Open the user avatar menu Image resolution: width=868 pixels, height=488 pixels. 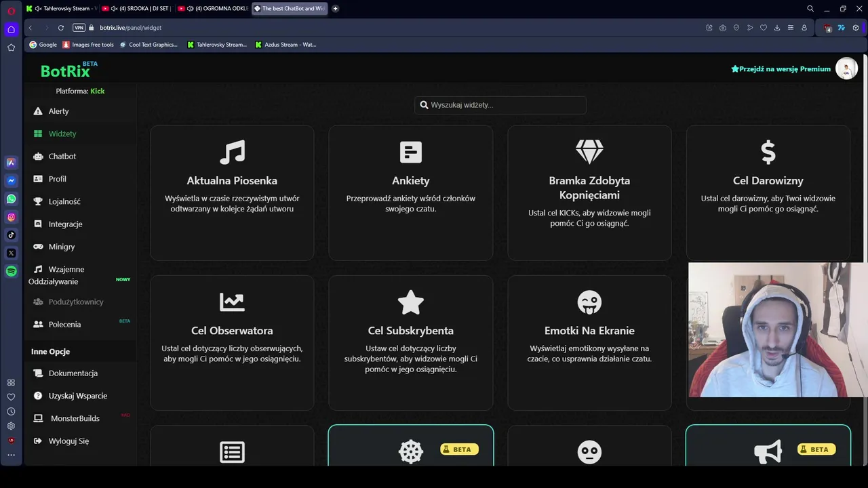tap(846, 68)
